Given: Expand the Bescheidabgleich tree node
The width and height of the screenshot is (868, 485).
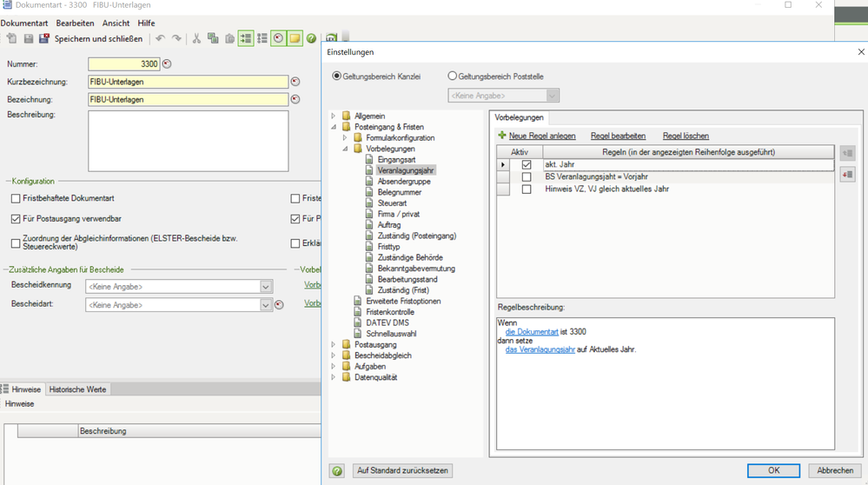Looking at the screenshot, I should [334, 355].
